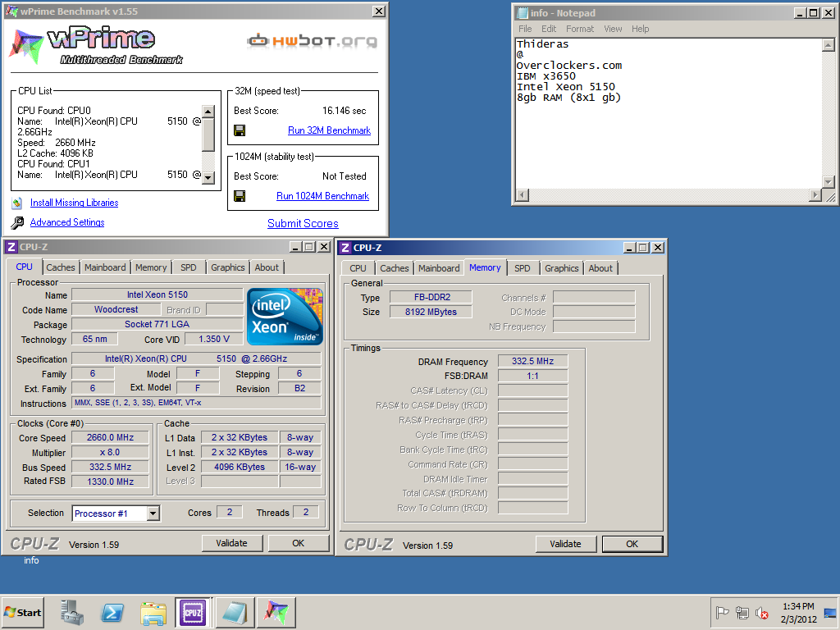Click the Memory Size value 8192 MBytes
This screenshot has height=630, width=840.
(431, 312)
